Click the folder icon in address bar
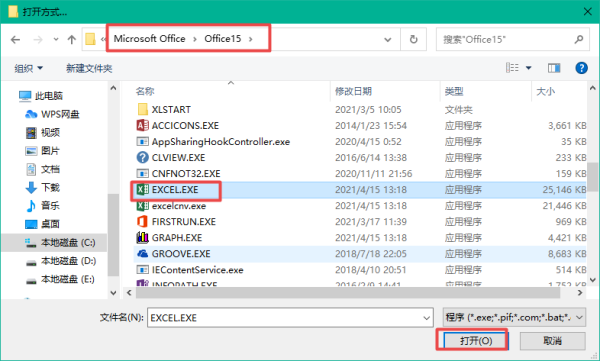The image size is (600, 361). (x=90, y=39)
